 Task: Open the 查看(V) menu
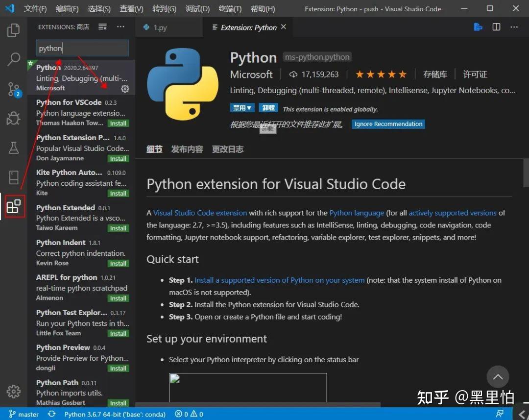(132, 8)
